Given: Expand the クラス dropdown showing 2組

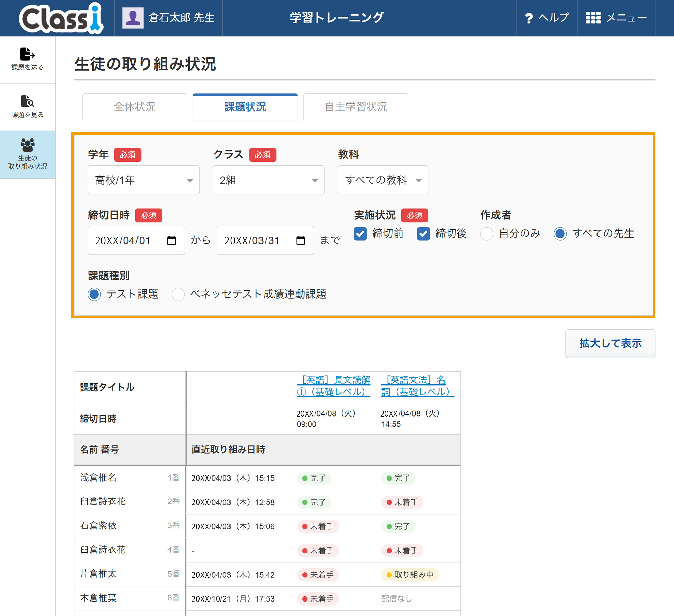Looking at the screenshot, I should (x=268, y=180).
